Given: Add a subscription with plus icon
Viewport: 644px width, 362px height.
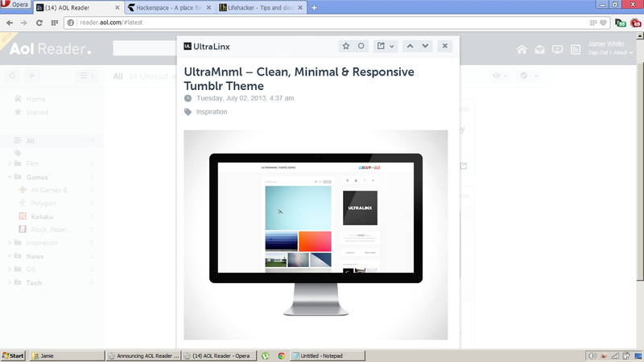Looking at the screenshot, I should point(31,76).
